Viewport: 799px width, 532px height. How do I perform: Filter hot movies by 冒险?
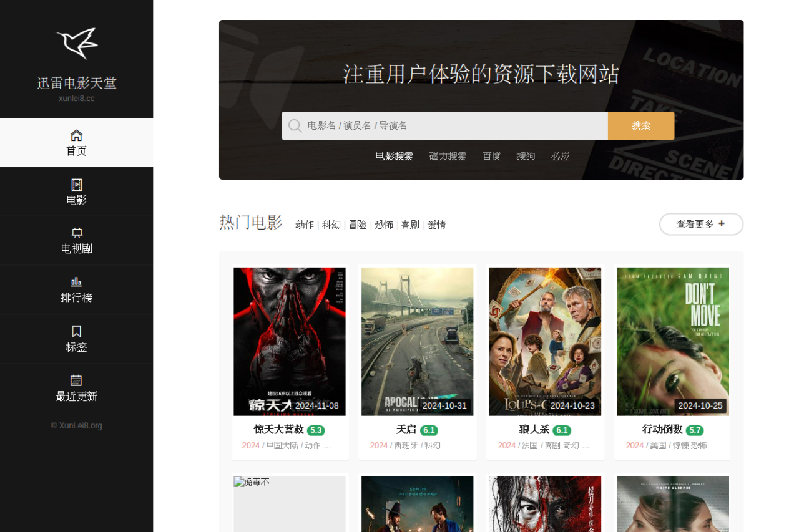pos(358,225)
